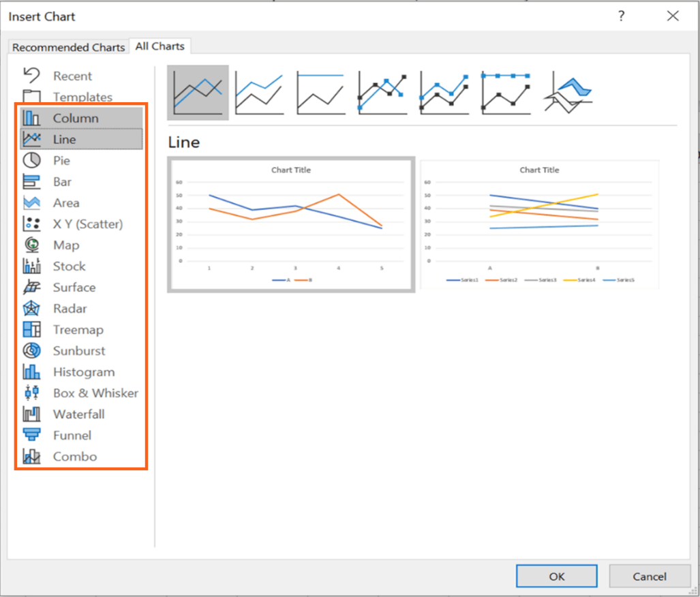Select the Waterfall chart type icon

pyautogui.click(x=76, y=414)
